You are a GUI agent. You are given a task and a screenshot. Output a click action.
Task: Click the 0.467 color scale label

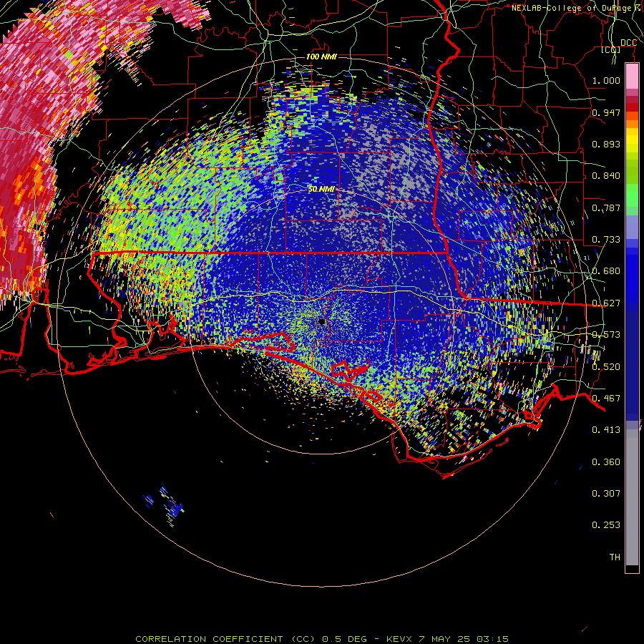tap(606, 399)
